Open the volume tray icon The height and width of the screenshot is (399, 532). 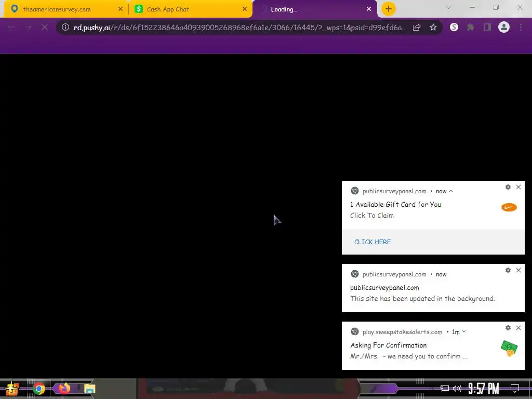pyautogui.click(x=457, y=389)
